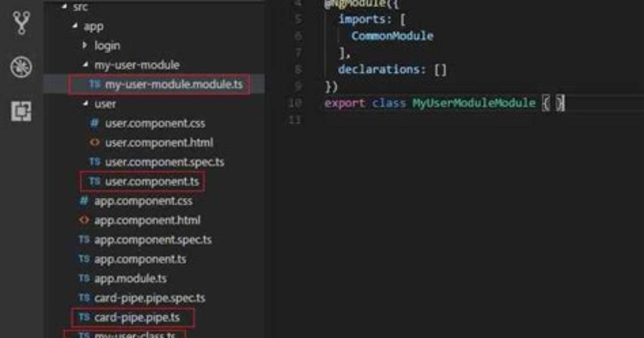This screenshot has width=644, height=338.
Task: Click TS icon of my-user-module.module.ts
Action: click(x=95, y=84)
